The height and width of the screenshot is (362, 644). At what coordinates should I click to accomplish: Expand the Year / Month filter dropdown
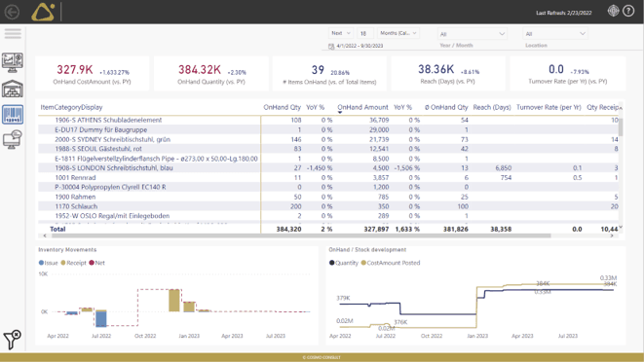[472, 34]
